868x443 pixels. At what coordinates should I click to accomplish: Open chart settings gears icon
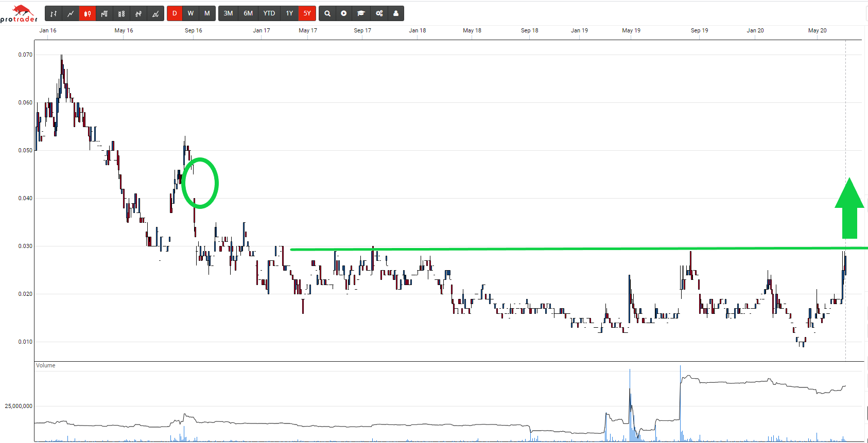coord(379,13)
